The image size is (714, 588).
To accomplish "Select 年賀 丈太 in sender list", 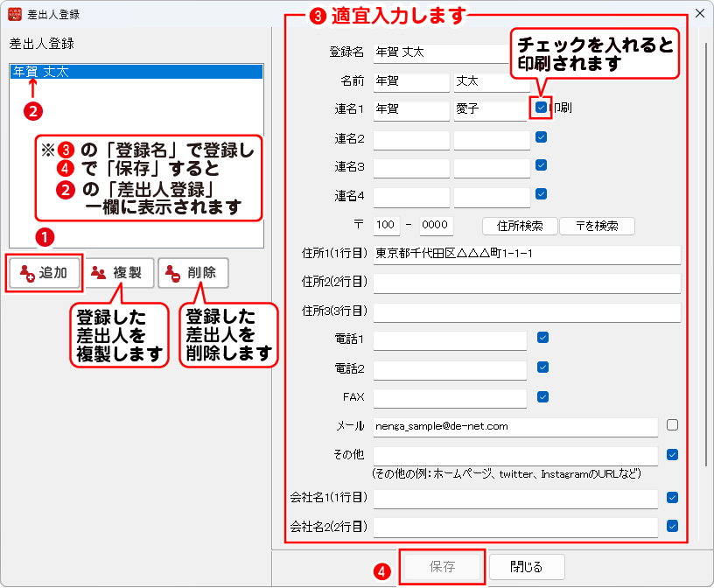I will point(40,73).
